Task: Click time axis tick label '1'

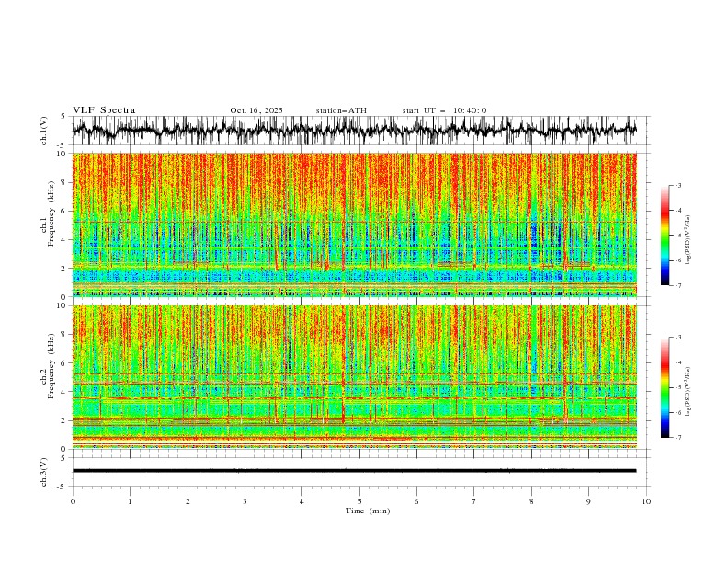Action: tap(130, 501)
